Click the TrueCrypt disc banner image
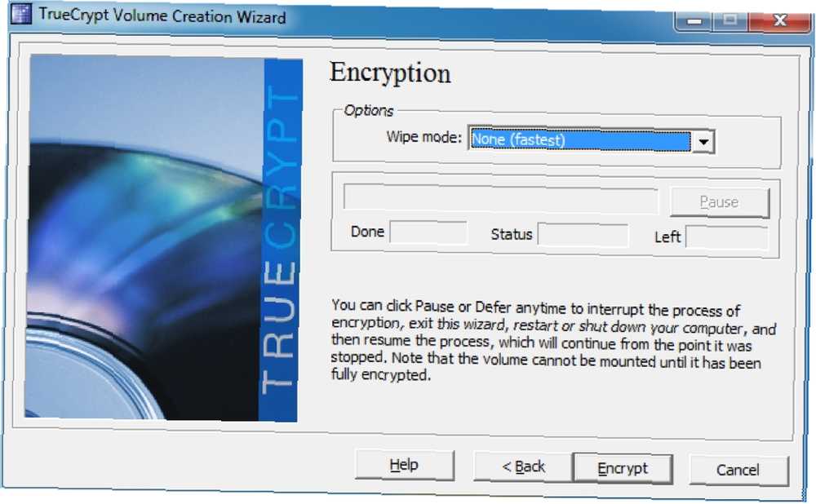816x504 pixels. click(x=163, y=238)
